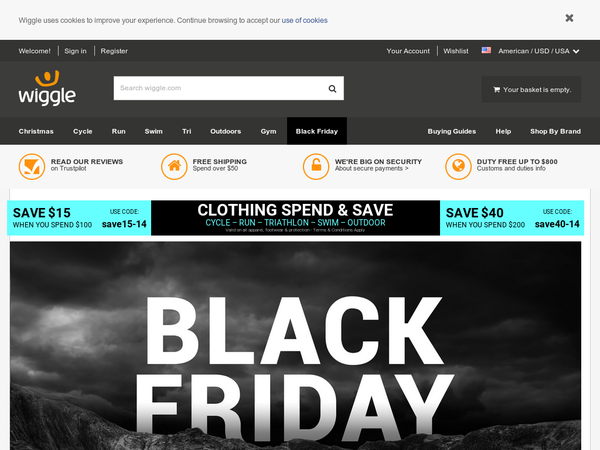Click the Register link

point(114,51)
